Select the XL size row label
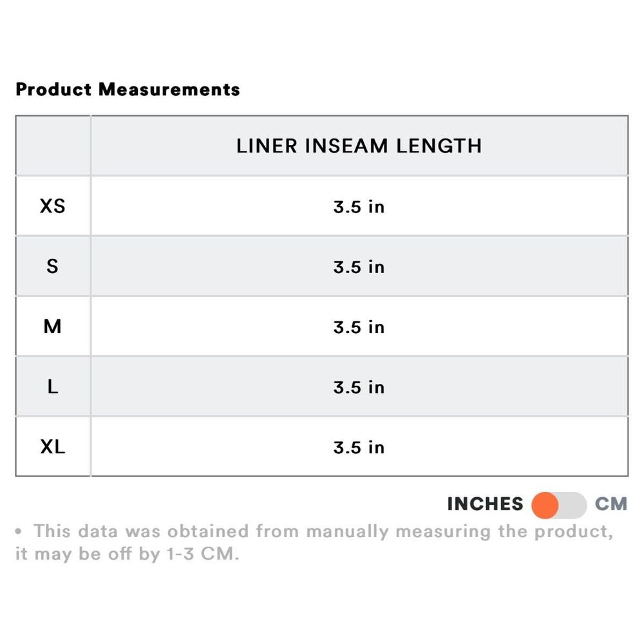644x644 pixels. coord(53,447)
